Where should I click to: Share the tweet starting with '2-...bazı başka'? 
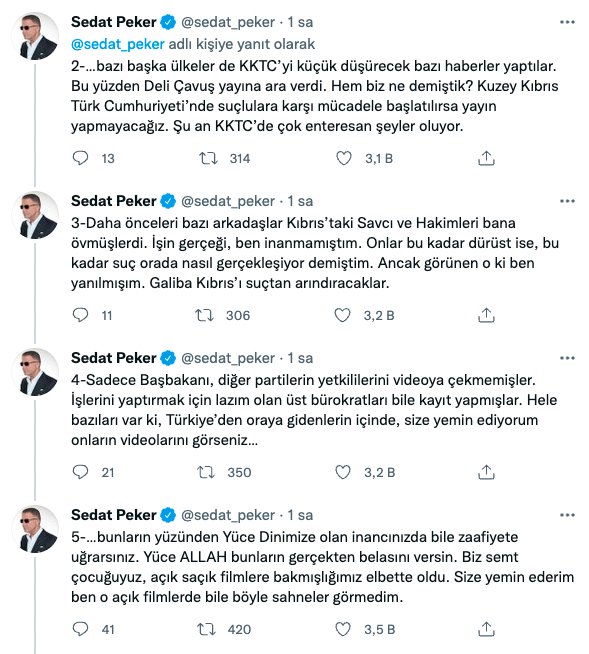coord(486,158)
